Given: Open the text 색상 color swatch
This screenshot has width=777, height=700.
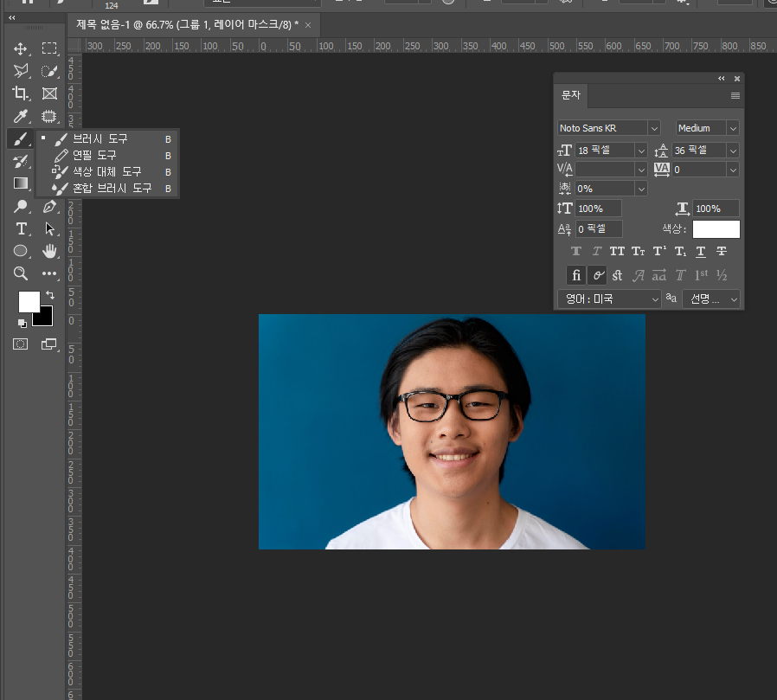Looking at the screenshot, I should pyautogui.click(x=716, y=229).
